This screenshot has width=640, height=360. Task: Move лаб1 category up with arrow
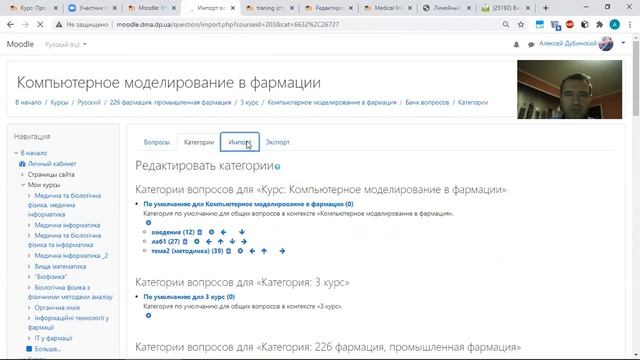point(220,242)
